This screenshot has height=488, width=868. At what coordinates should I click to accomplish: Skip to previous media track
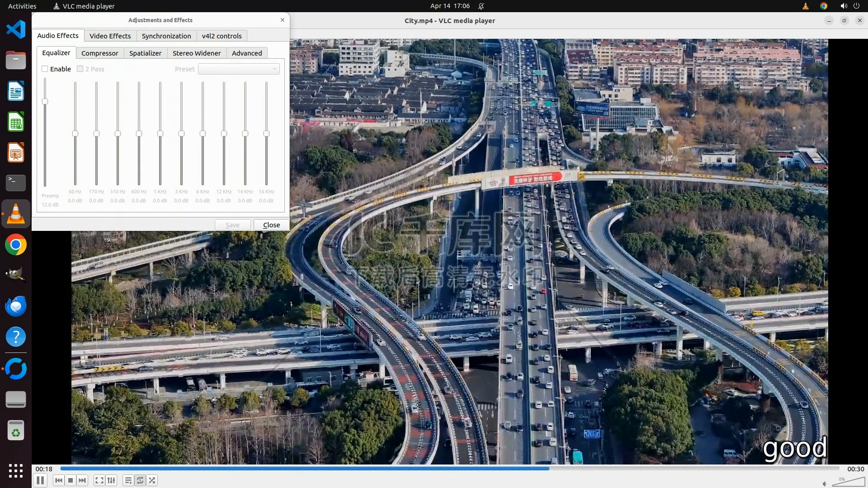point(58,480)
